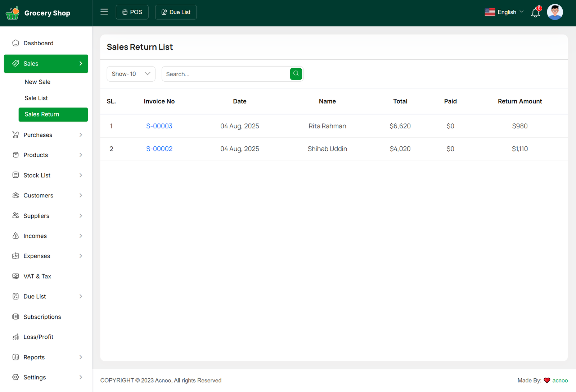Click the Subscriptions sidebar icon
The width and height of the screenshot is (576, 392).
pyautogui.click(x=15, y=317)
